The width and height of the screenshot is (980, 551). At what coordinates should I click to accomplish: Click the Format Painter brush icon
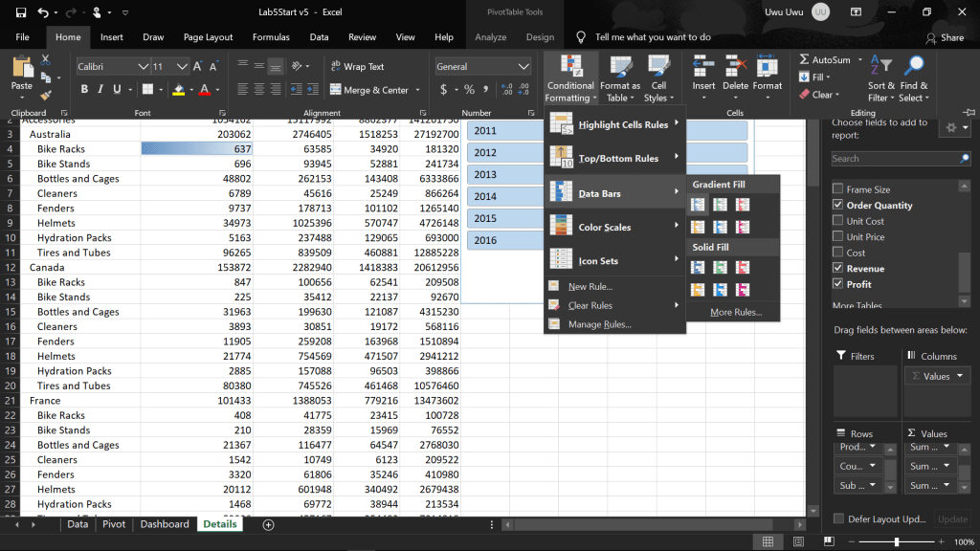45,96
